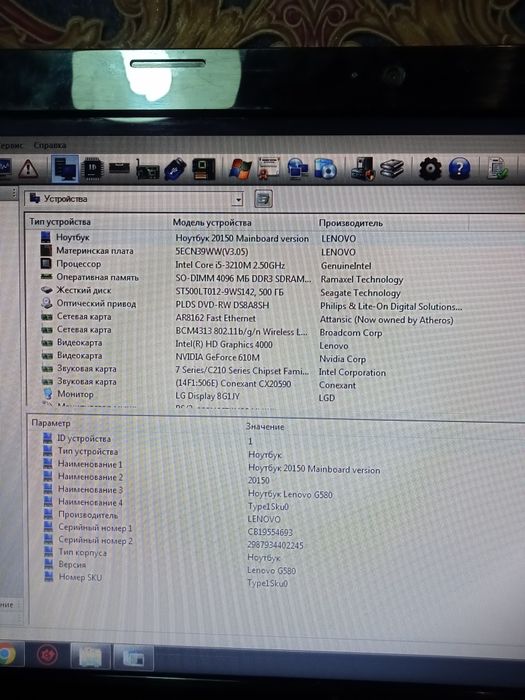Open the file explorer folder taskbar icon
This screenshot has height=700, width=525.
[x=91, y=656]
